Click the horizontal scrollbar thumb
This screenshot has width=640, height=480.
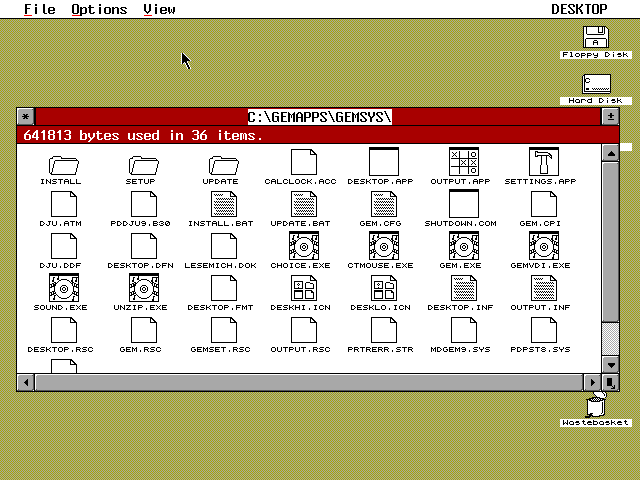coord(309,382)
